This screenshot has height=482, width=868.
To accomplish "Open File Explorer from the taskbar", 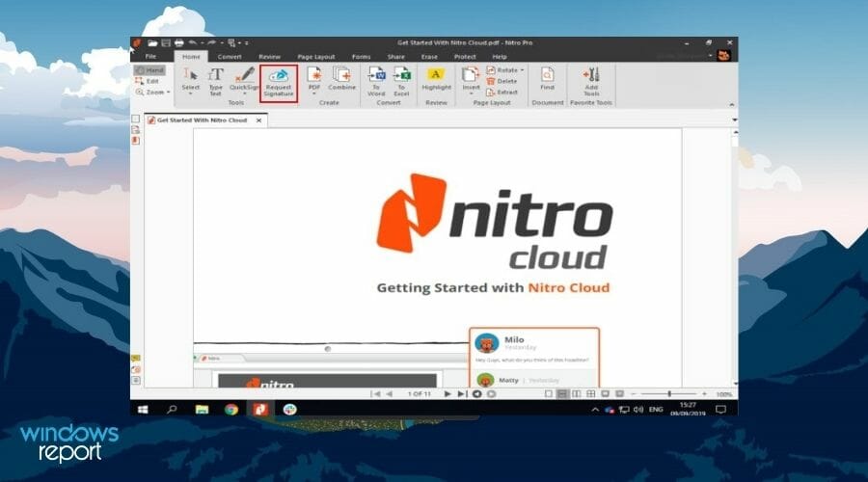I will point(203,410).
